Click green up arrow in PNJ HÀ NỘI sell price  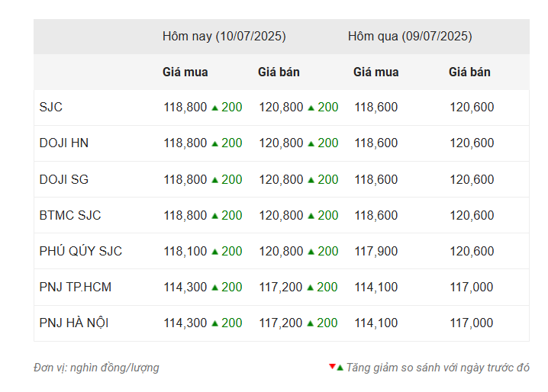click(311, 323)
